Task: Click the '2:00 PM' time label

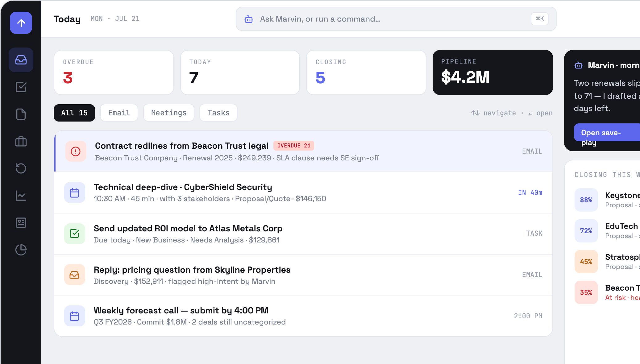Action: tap(528, 316)
